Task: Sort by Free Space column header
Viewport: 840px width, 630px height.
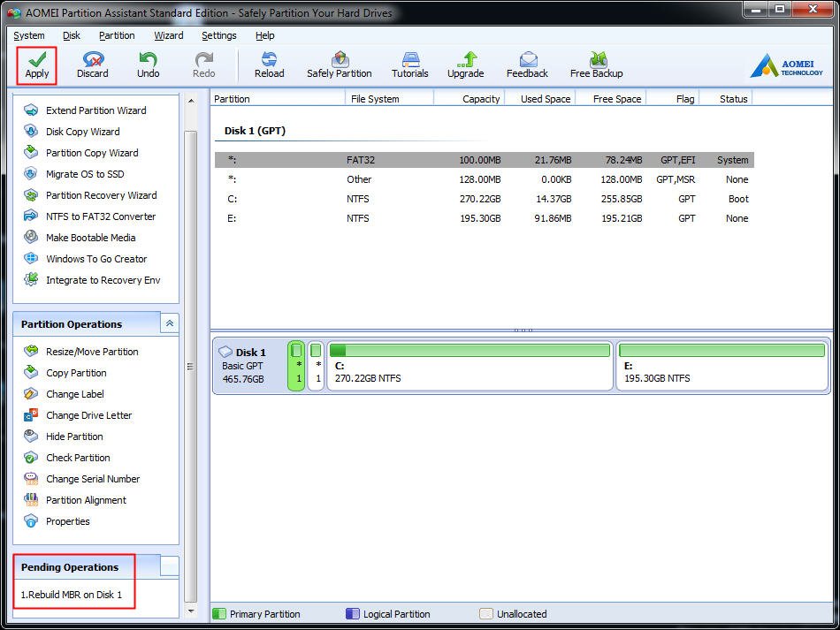Action: tap(610, 99)
